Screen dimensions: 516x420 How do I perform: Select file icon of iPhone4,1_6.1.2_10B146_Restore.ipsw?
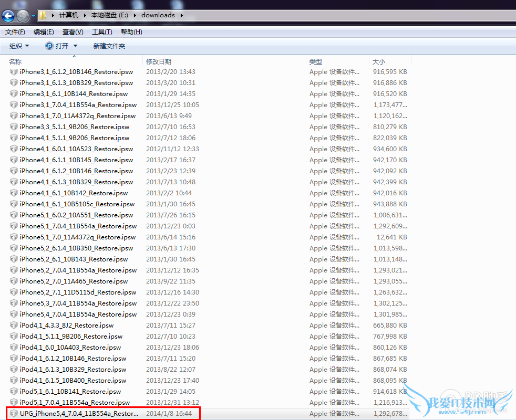tap(14, 171)
